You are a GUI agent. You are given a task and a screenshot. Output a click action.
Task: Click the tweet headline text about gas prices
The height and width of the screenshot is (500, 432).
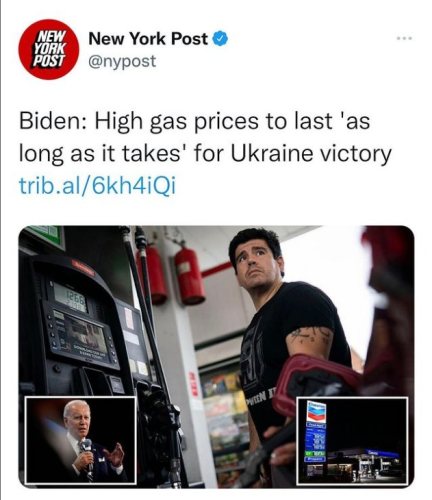click(205, 137)
